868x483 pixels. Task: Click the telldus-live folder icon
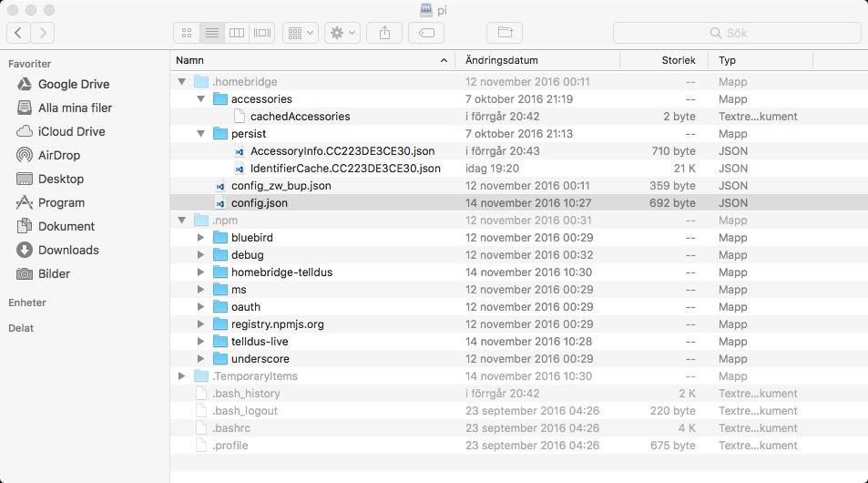(220, 341)
